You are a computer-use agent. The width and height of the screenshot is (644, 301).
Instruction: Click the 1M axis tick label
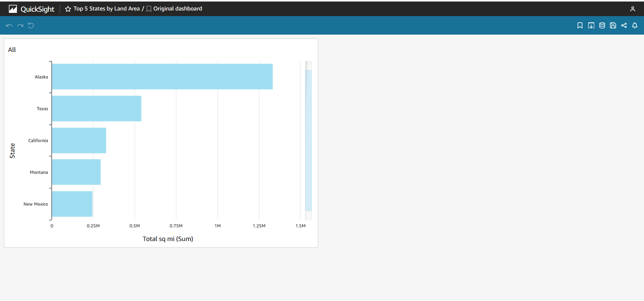click(x=218, y=226)
